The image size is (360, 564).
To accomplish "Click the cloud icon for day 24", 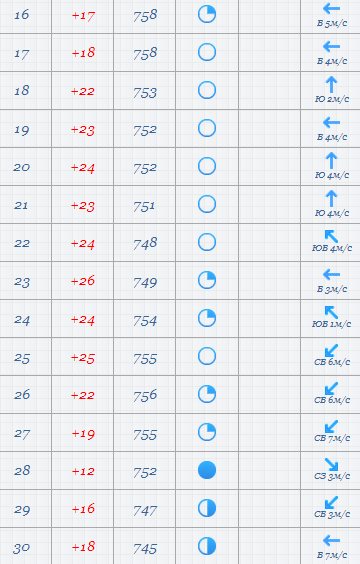I will point(207,318).
